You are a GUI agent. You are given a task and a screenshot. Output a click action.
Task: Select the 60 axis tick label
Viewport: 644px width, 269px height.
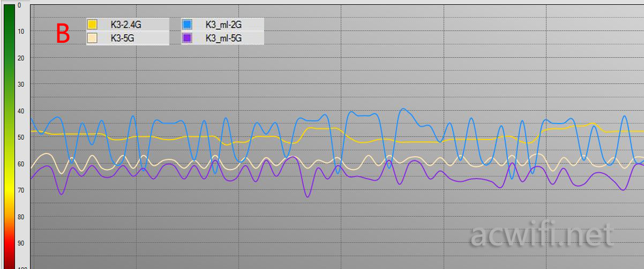21,164
